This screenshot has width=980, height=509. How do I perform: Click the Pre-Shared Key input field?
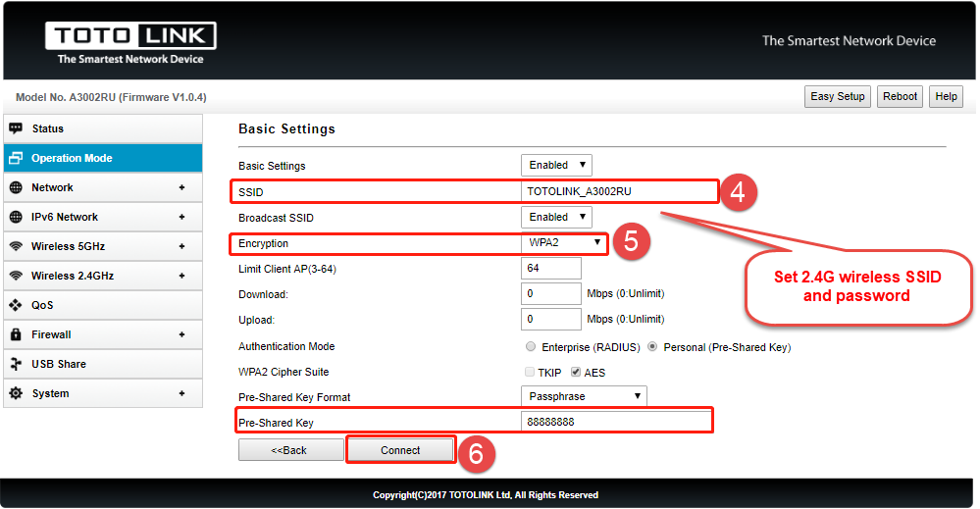pyautogui.click(x=616, y=422)
